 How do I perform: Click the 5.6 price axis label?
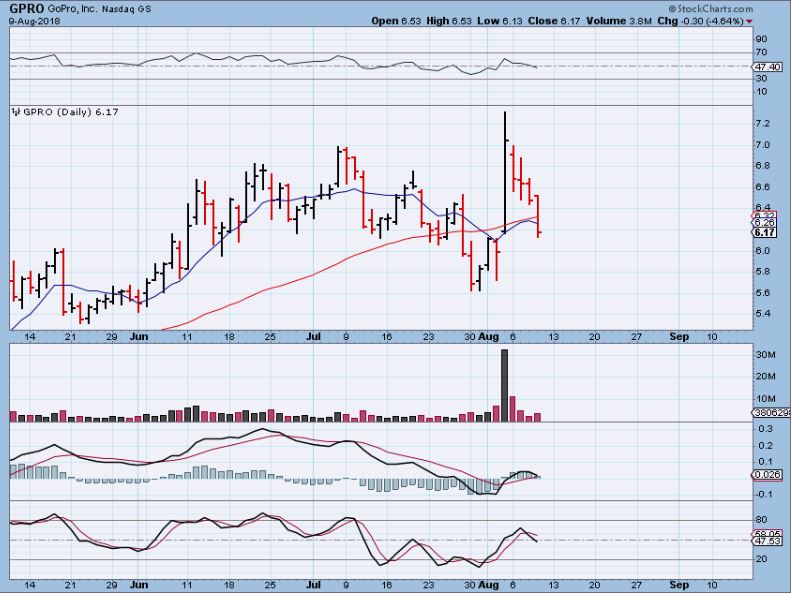[763, 293]
